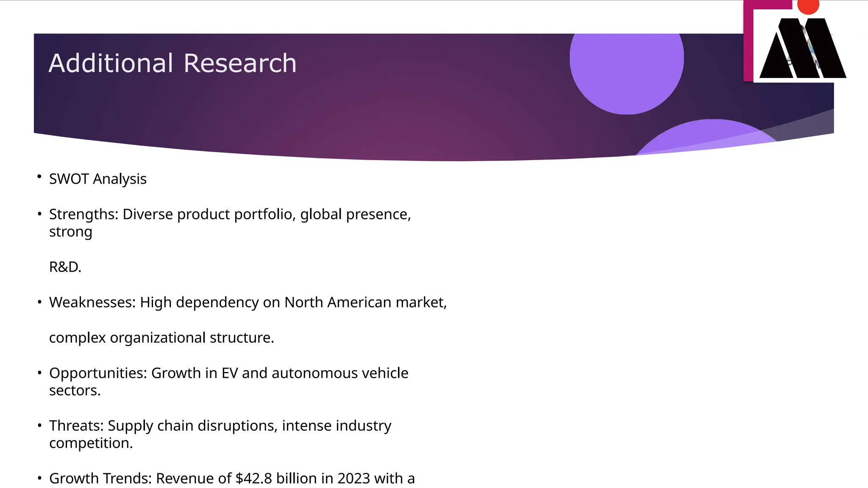Click the R&D. text line

65,267
